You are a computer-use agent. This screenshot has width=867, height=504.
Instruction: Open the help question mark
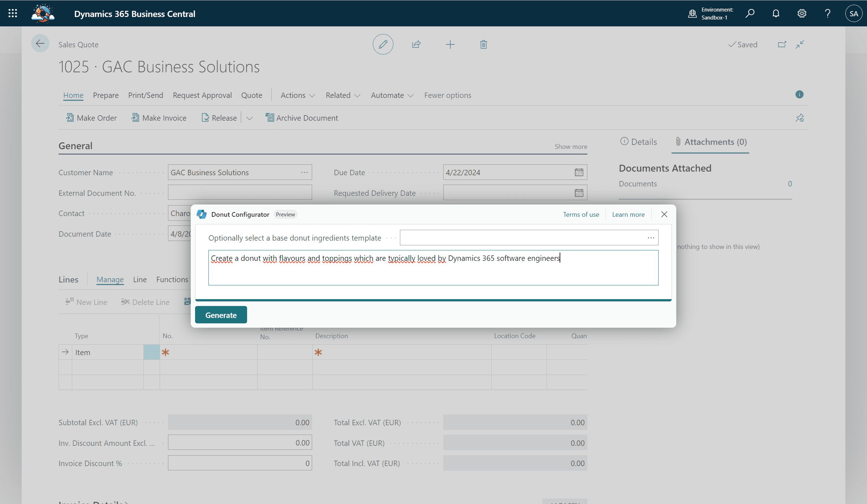828,13
